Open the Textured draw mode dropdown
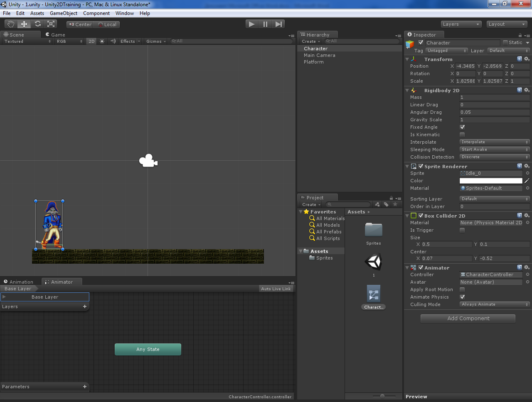 (27, 42)
